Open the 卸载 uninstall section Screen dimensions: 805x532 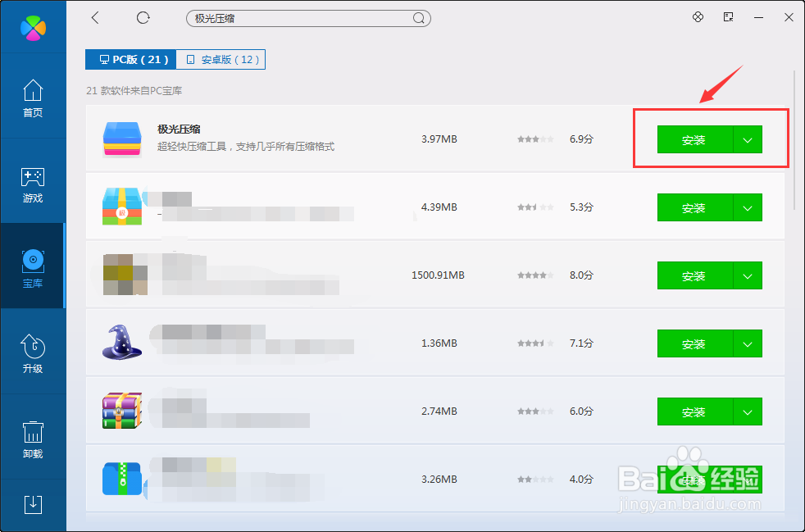(33, 439)
